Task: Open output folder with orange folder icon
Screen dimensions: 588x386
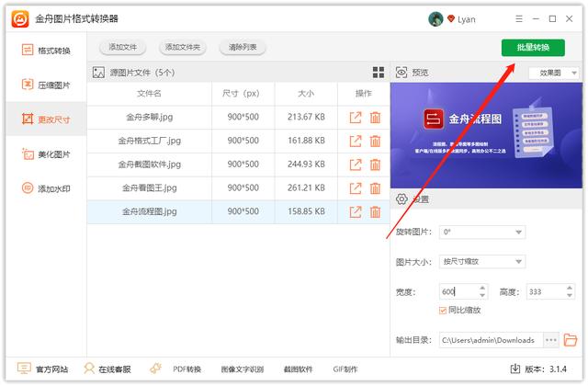Action: [x=571, y=340]
